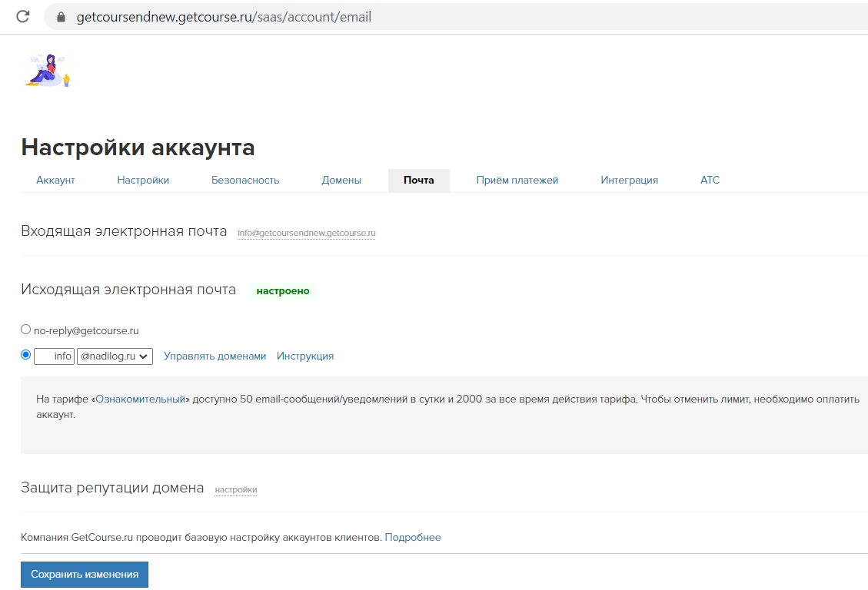868x590 pixels.
Task: Open the Инструкция link
Action: [x=305, y=356]
